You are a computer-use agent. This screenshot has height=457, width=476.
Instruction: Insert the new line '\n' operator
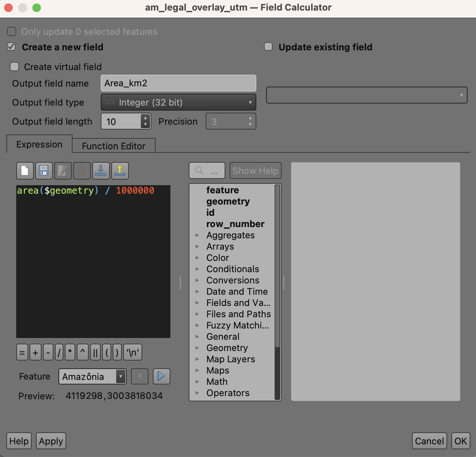coord(133,352)
